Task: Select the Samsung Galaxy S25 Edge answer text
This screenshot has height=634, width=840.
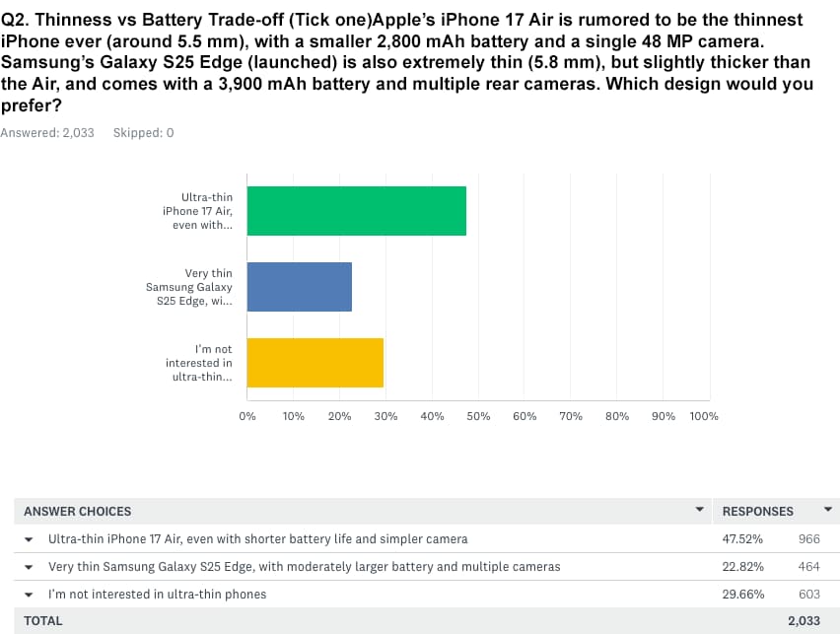Action: click(x=304, y=567)
